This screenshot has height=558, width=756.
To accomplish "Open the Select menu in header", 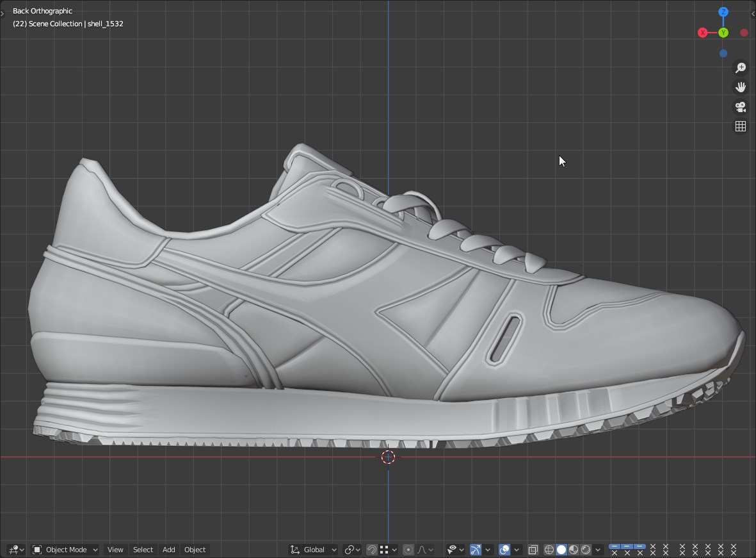I will pos(143,550).
